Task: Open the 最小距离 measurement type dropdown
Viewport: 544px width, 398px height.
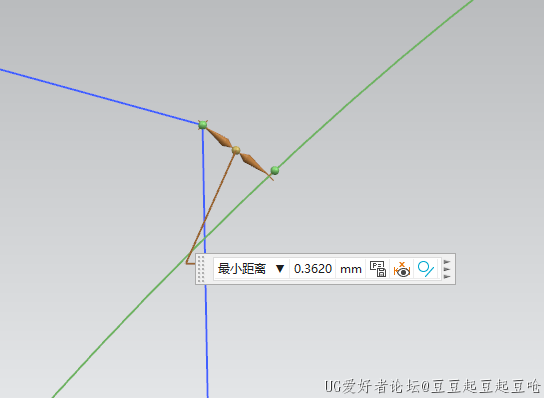Action: [x=251, y=269]
